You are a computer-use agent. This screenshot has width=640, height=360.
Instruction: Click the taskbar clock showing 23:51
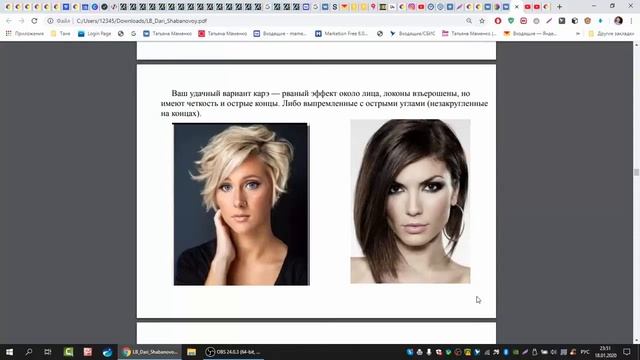605,352
